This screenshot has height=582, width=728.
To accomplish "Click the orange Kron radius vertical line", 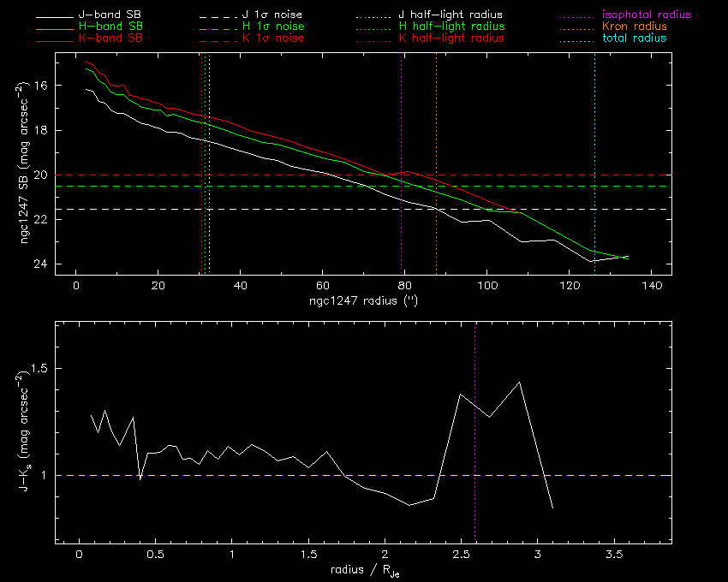I will (x=436, y=163).
